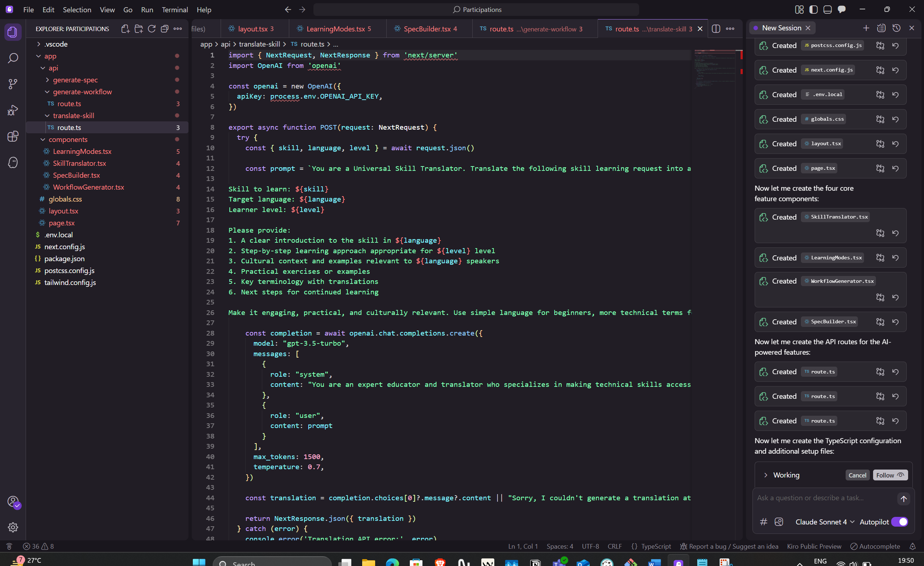
Task: Open chat session history icon
Action: click(x=896, y=28)
